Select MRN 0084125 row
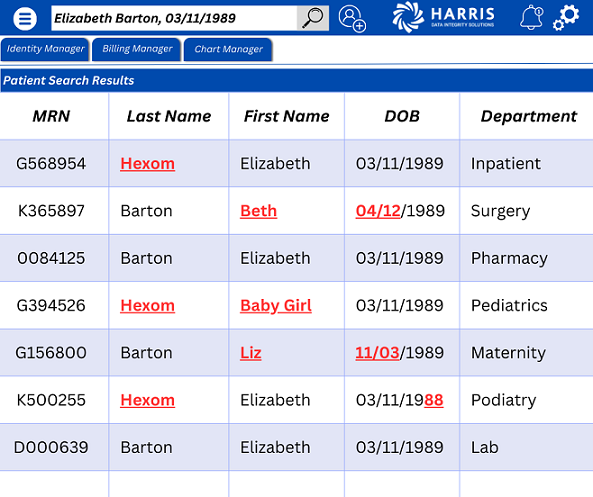 pos(296,258)
